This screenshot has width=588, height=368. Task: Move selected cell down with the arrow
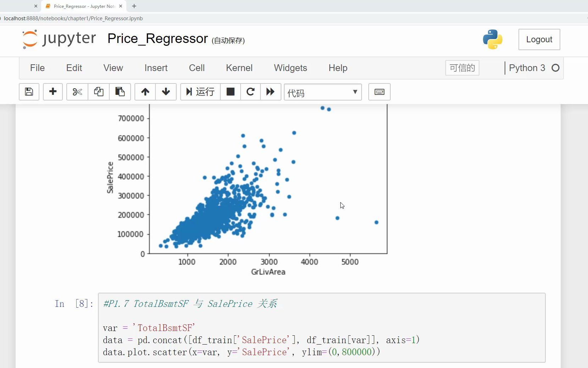(166, 92)
